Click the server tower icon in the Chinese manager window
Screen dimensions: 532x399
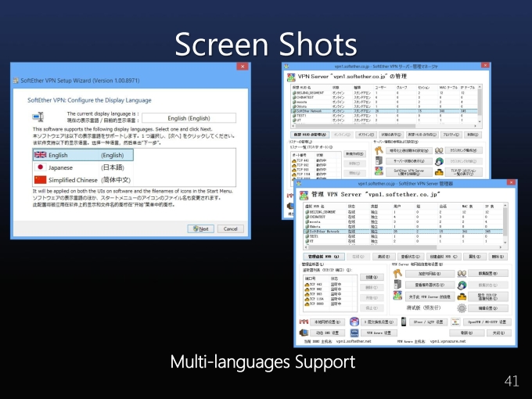click(397, 284)
